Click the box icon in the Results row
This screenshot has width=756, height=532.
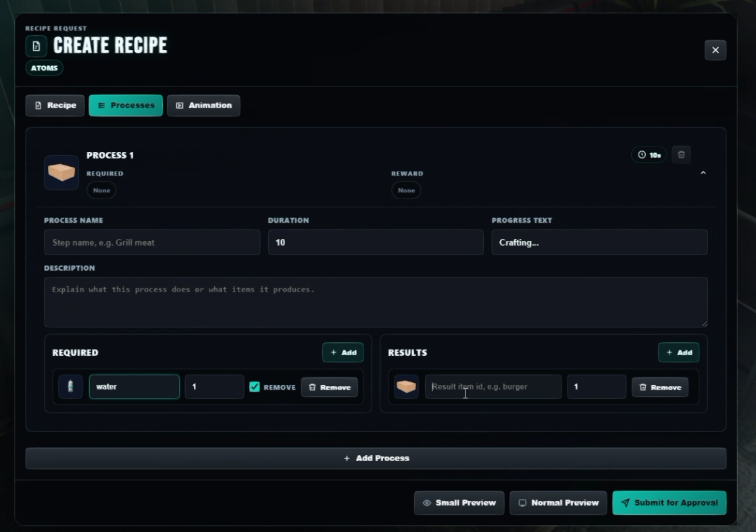pyautogui.click(x=406, y=386)
